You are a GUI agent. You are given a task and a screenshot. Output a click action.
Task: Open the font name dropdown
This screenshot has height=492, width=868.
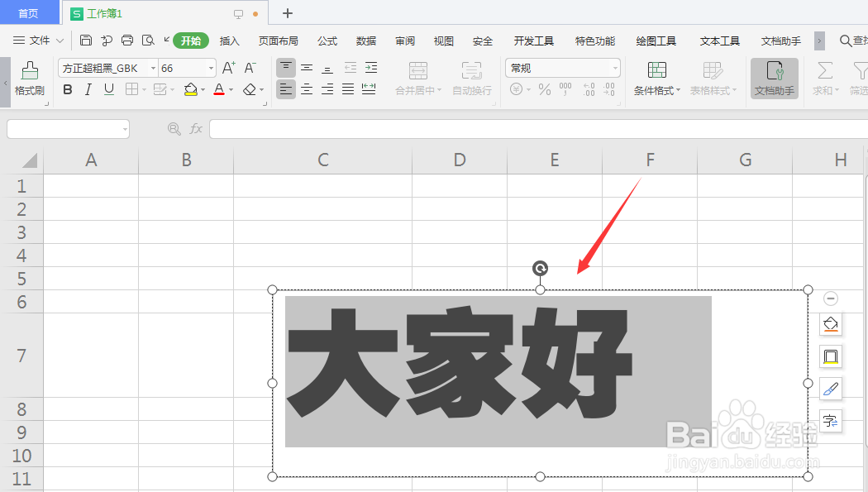tap(155, 68)
